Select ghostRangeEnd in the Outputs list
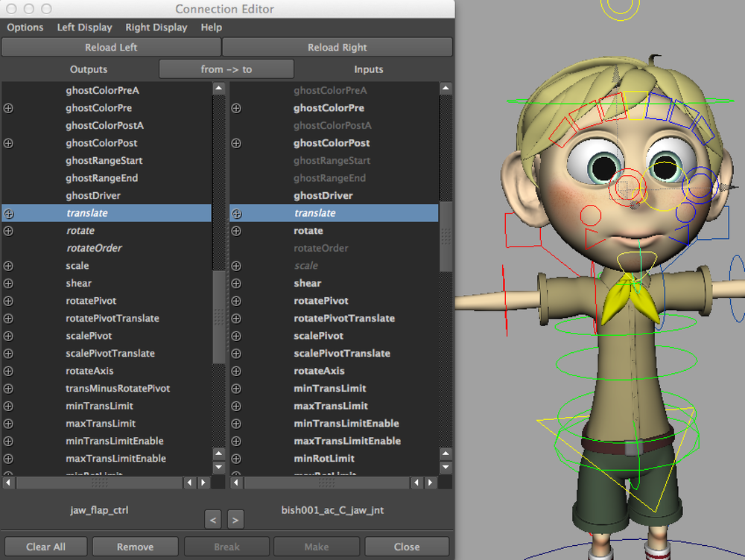This screenshot has width=745, height=560. [x=101, y=178]
